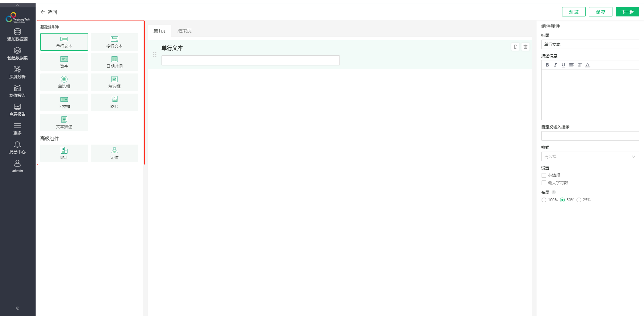The height and width of the screenshot is (316, 644).
Task: Add a 文本描述 component
Action: 64,122
